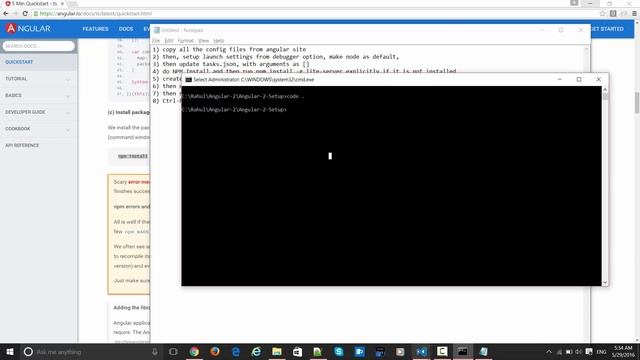Image resolution: width=640 pixels, height=360 pixels.
Task: Open Task View on the taskbar
Action: click(173, 351)
